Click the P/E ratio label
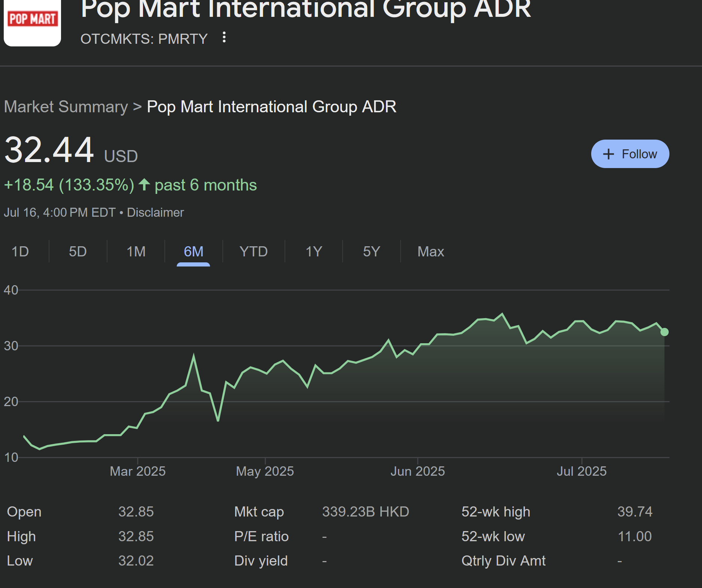This screenshot has height=588, width=702. (262, 536)
